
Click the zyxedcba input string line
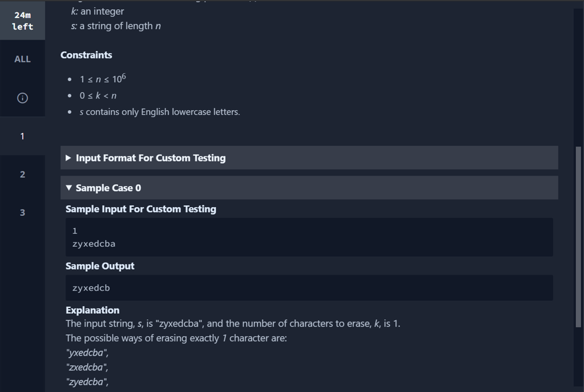(x=94, y=244)
